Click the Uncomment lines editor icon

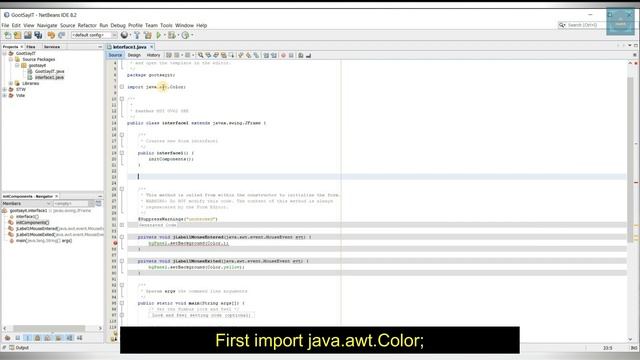(309, 55)
